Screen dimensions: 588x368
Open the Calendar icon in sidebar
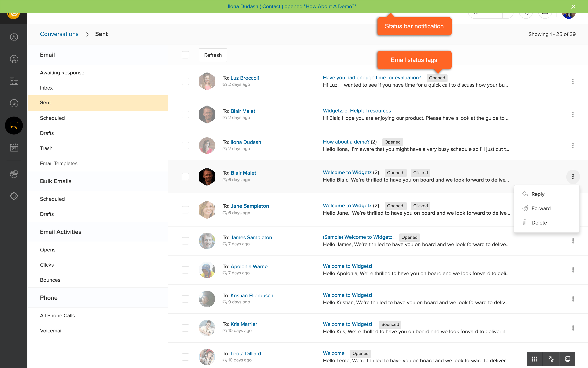(14, 147)
